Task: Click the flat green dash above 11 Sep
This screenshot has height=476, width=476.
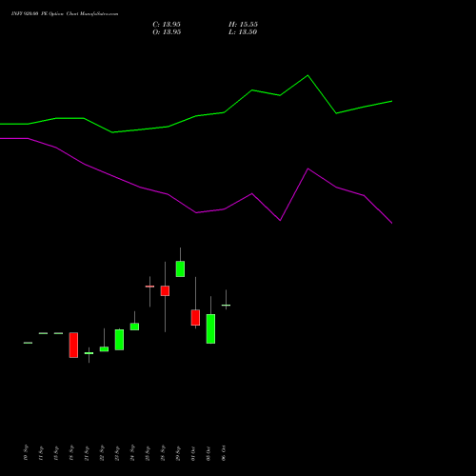Action: 43,333
